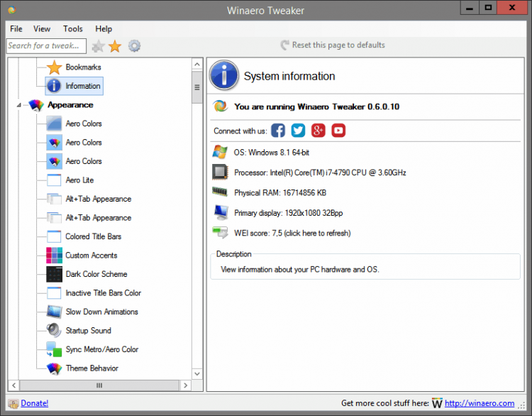Viewport: 532px width, 416px height.
Task: Select the Theme Behavior icon
Action: [x=55, y=368]
